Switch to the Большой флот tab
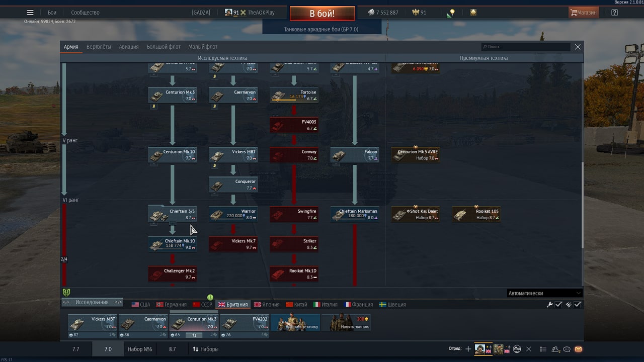 (x=164, y=47)
